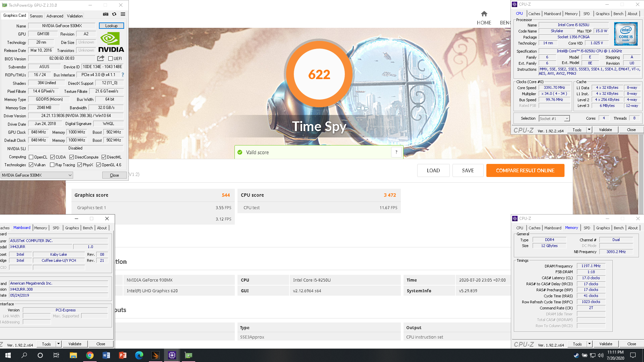Expand Tools dropdown arrow in top CPU-Z window

589,130
